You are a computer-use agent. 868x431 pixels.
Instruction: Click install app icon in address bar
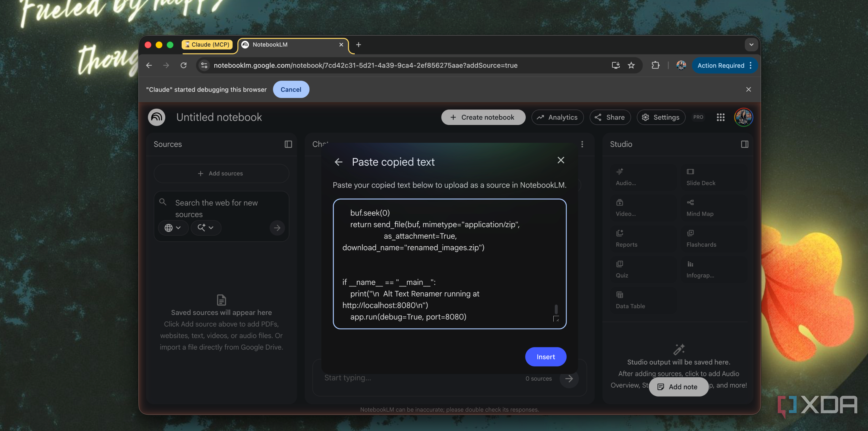tap(616, 65)
